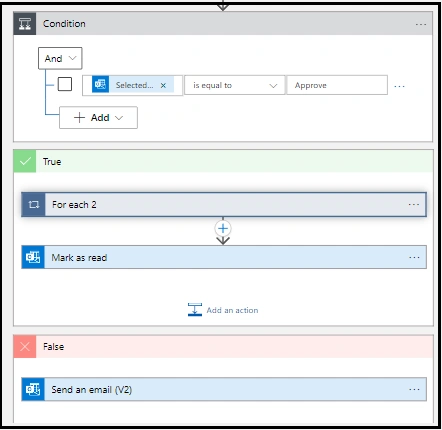Select the False branch header
Viewport: 442px width, 430px height.
[x=223, y=347]
